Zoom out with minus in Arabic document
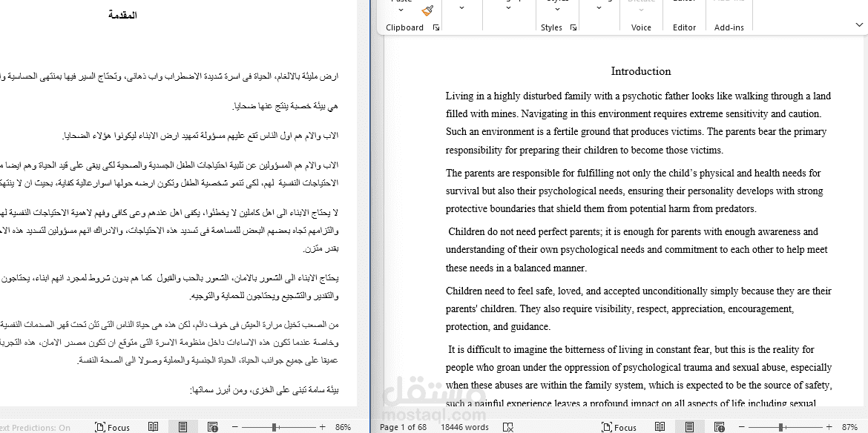868x433 pixels. (x=235, y=427)
